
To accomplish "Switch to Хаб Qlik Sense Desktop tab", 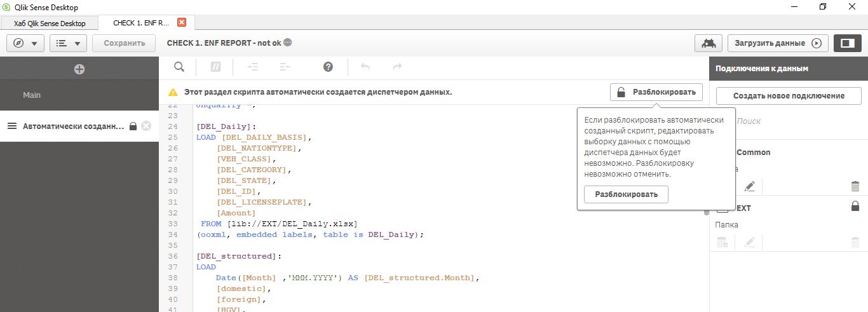I will coord(50,23).
